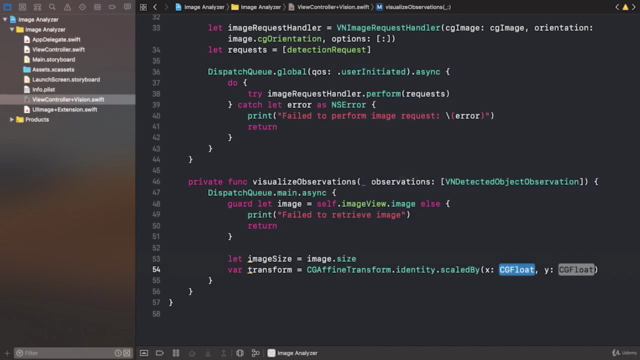Open the Debug navigator
640x360 pixels.
[97, 7]
